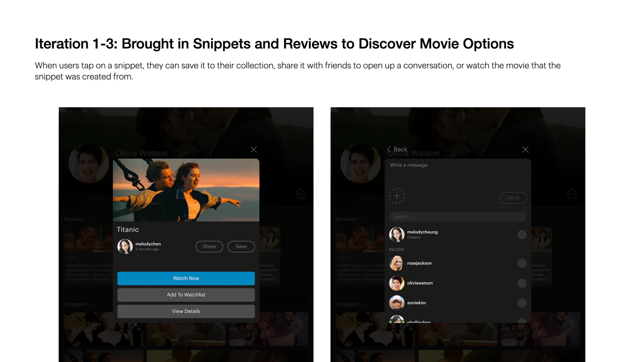Click the oliviawatson profile avatar
The width and height of the screenshot is (644, 362).
point(397,283)
